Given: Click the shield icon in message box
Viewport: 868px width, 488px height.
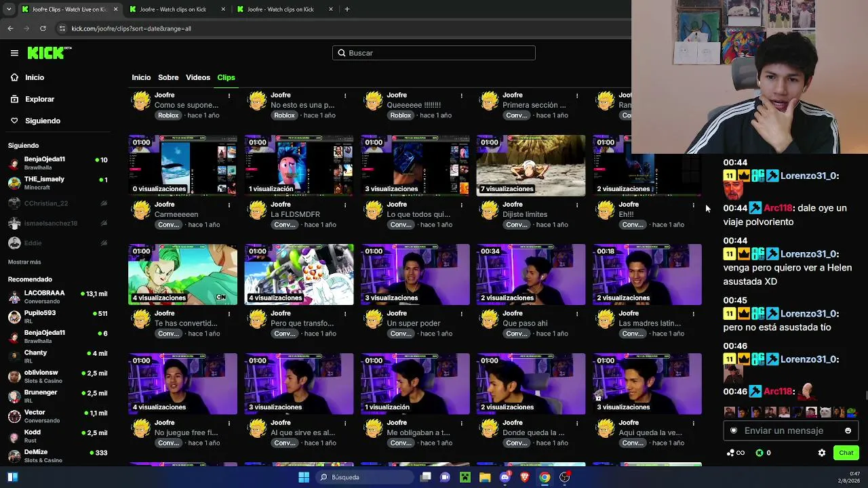Looking at the screenshot, I should 734,430.
